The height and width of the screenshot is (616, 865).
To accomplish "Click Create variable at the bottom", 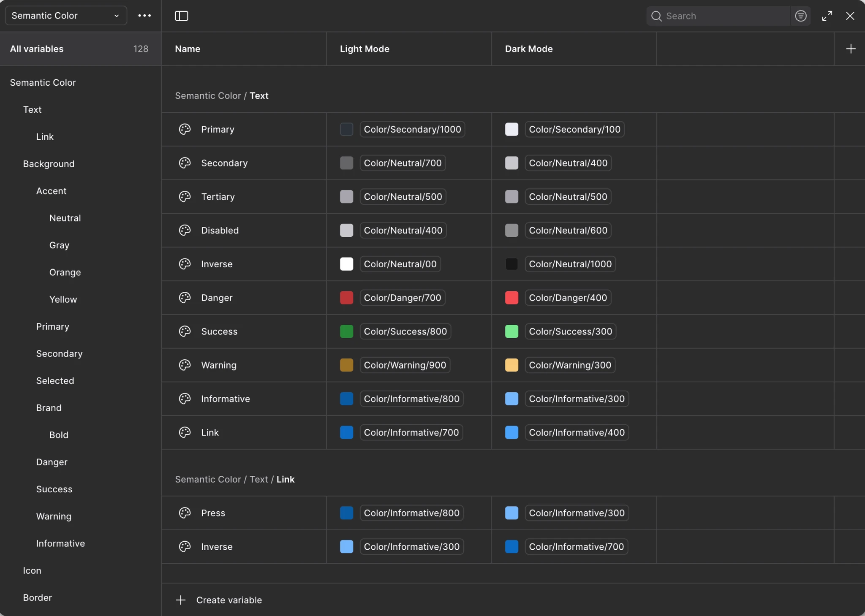I will [219, 600].
